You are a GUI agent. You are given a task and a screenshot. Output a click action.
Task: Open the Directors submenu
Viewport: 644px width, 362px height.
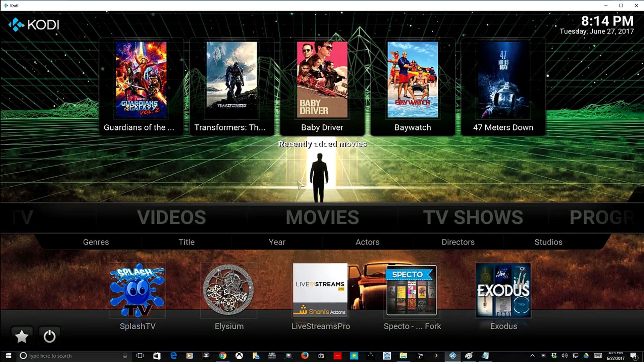coord(458,242)
